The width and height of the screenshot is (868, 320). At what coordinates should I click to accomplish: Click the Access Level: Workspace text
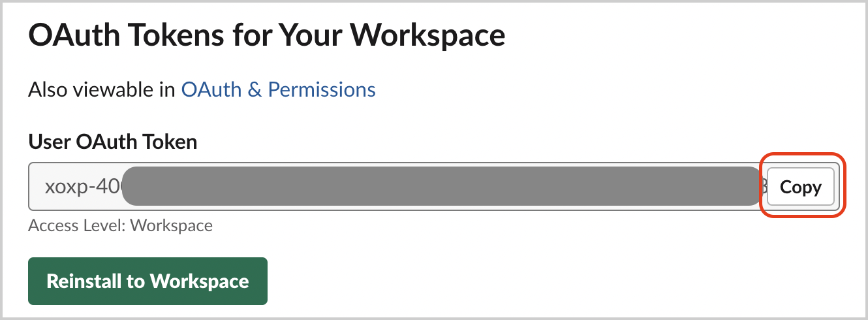tap(120, 226)
